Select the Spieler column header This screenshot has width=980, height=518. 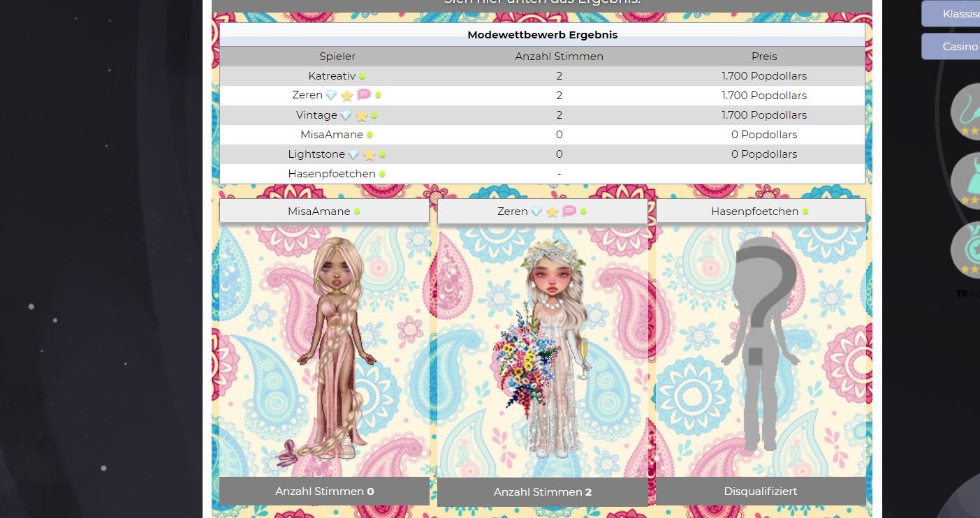(337, 57)
